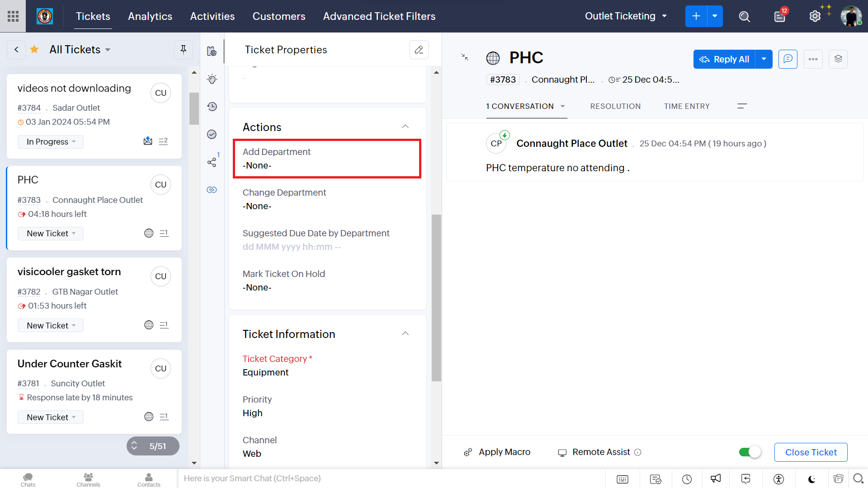Click the edit pencil icon in Ticket Properties
This screenshot has width=868, height=488.
(419, 50)
